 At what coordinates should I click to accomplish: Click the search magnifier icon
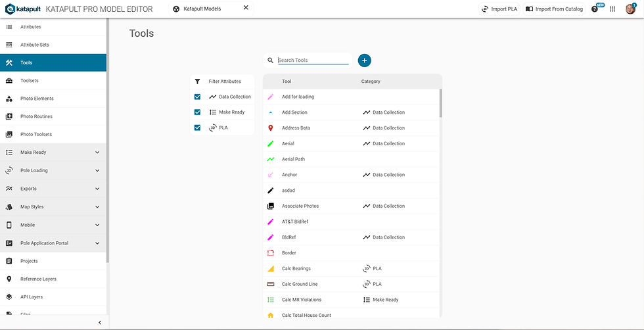pyautogui.click(x=270, y=60)
